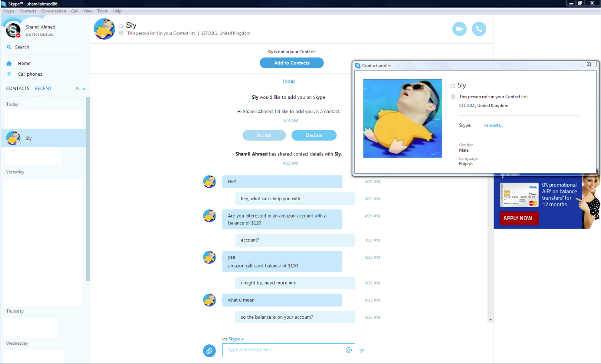Click Sly's avatar beside amazon account message

pos(209,216)
